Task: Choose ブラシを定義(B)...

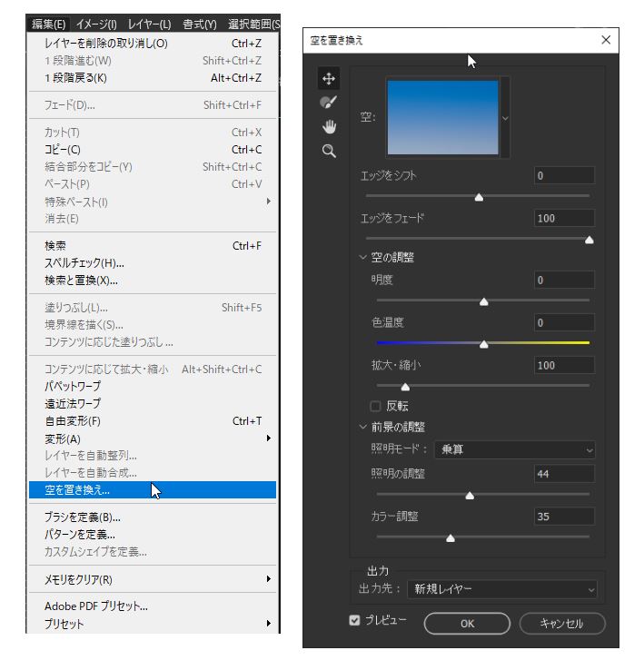Action: [153, 517]
